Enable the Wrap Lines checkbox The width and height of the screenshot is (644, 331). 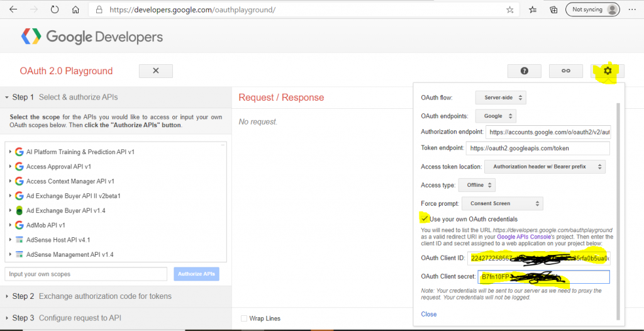tap(244, 318)
